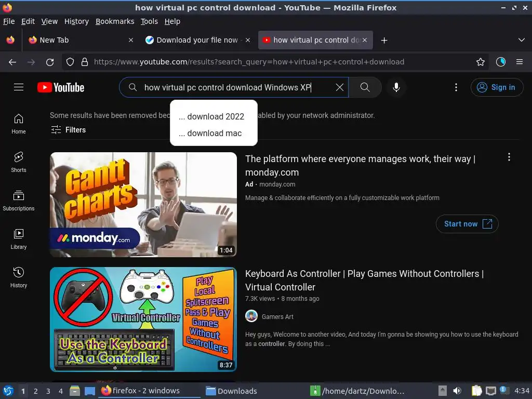View site security padlock info
The image size is (532, 399).
tap(85, 62)
